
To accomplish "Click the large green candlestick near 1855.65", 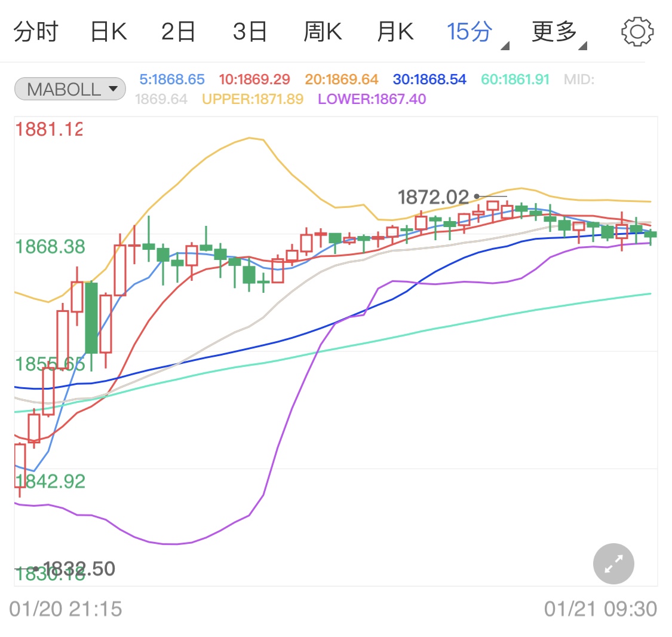I will [x=91, y=318].
